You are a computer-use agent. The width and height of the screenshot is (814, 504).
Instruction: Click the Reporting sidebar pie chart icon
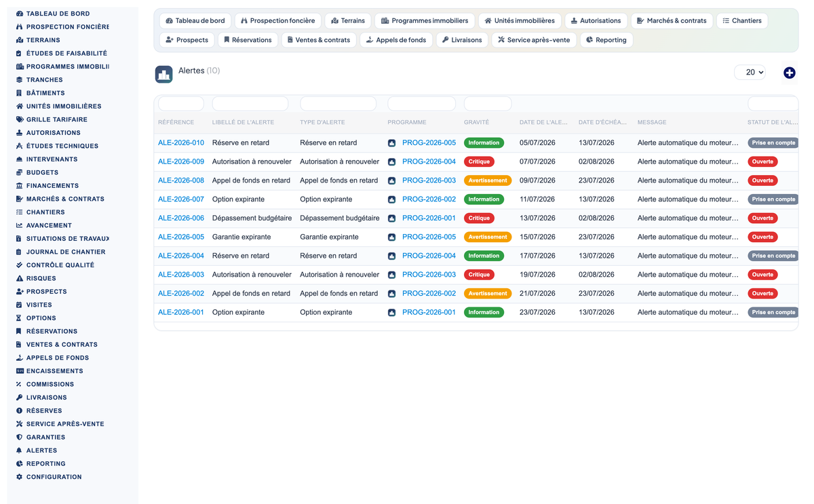(20, 463)
